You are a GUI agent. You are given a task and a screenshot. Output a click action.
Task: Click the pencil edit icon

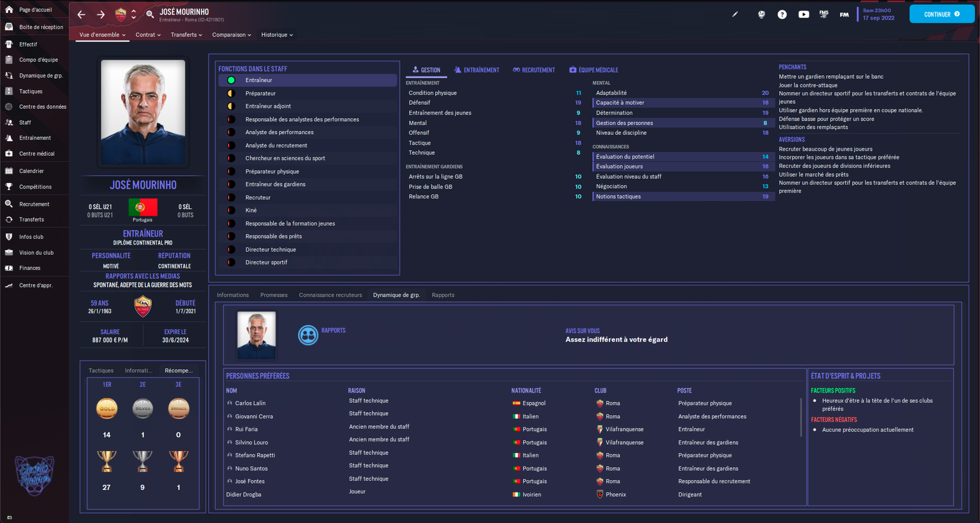click(735, 14)
